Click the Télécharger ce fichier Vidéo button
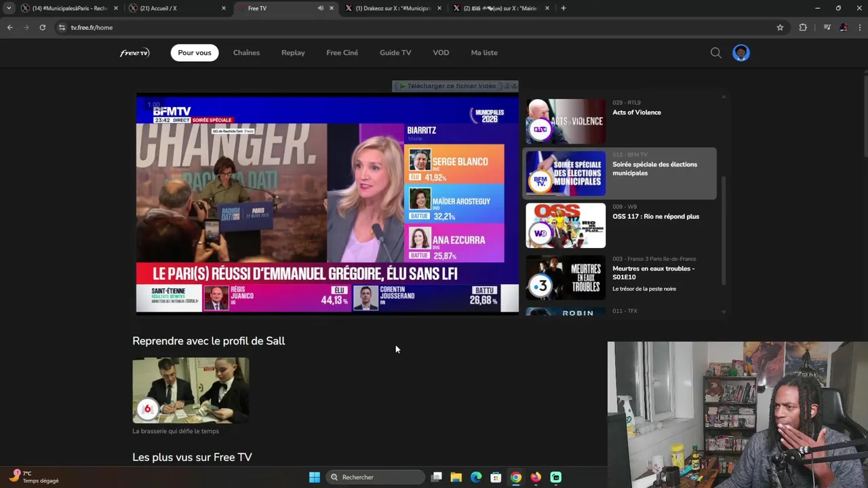The height and width of the screenshot is (488, 868). (x=448, y=86)
